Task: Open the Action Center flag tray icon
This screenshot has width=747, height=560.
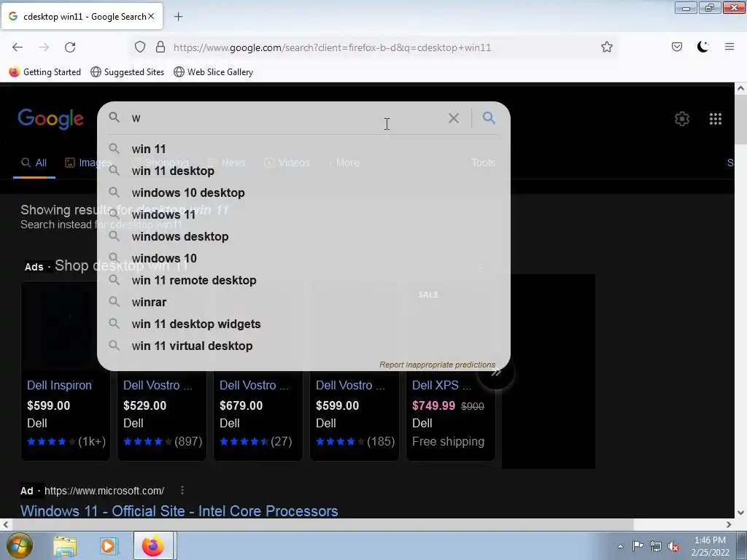Action: click(x=638, y=545)
